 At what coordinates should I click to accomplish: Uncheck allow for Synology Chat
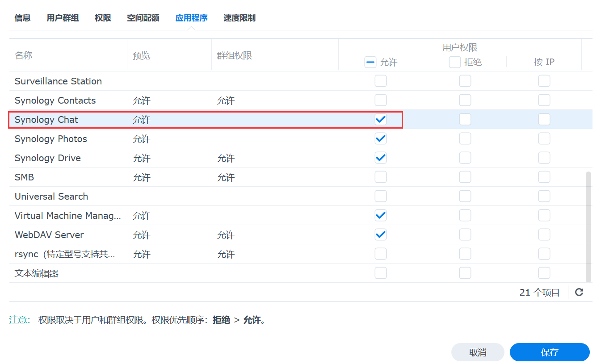pyautogui.click(x=381, y=119)
